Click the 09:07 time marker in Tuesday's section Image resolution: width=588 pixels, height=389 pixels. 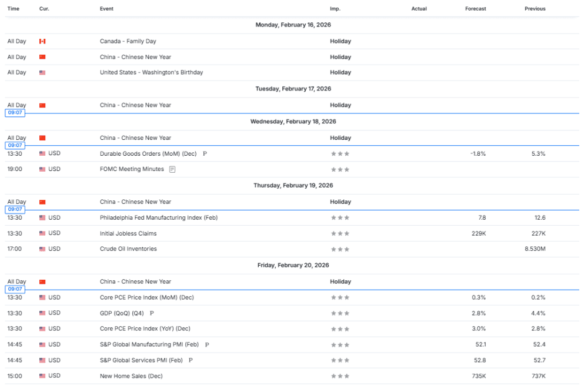(15, 113)
